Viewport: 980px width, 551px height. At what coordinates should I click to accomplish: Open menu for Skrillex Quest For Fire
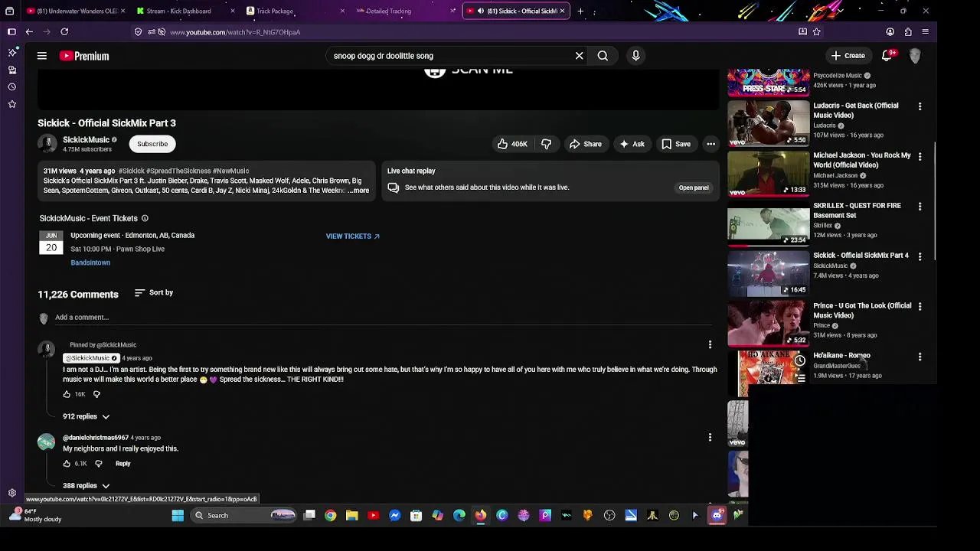[920, 207]
